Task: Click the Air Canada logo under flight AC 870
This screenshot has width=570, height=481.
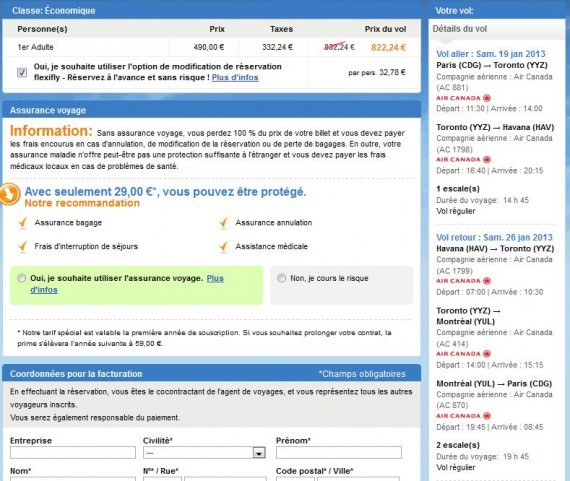Action: pyautogui.click(x=463, y=416)
